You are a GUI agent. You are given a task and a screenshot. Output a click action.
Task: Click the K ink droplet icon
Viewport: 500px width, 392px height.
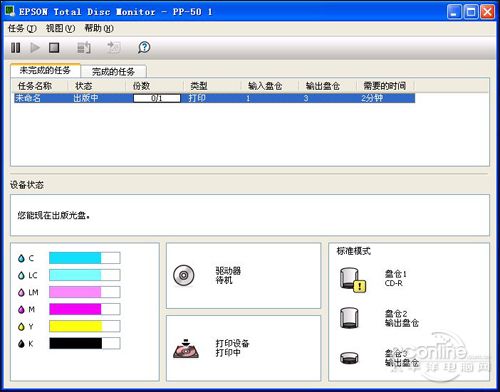pyautogui.click(x=21, y=344)
